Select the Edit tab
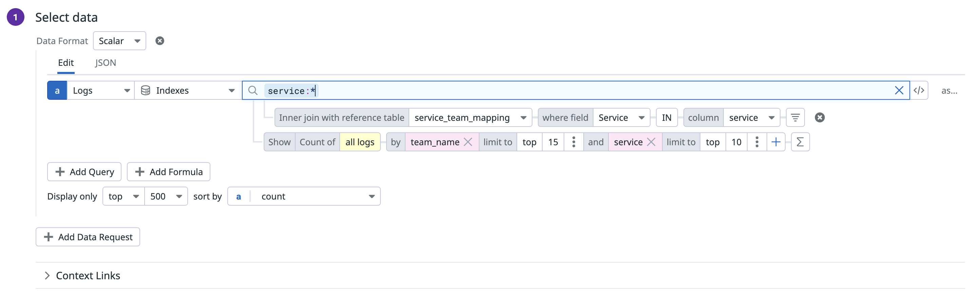 tap(66, 63)
